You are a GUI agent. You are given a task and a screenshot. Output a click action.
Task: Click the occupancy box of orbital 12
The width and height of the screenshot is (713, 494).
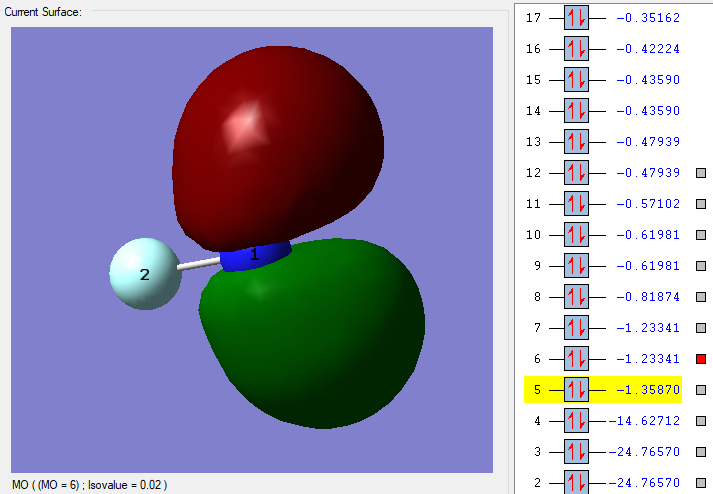(576, 173)
